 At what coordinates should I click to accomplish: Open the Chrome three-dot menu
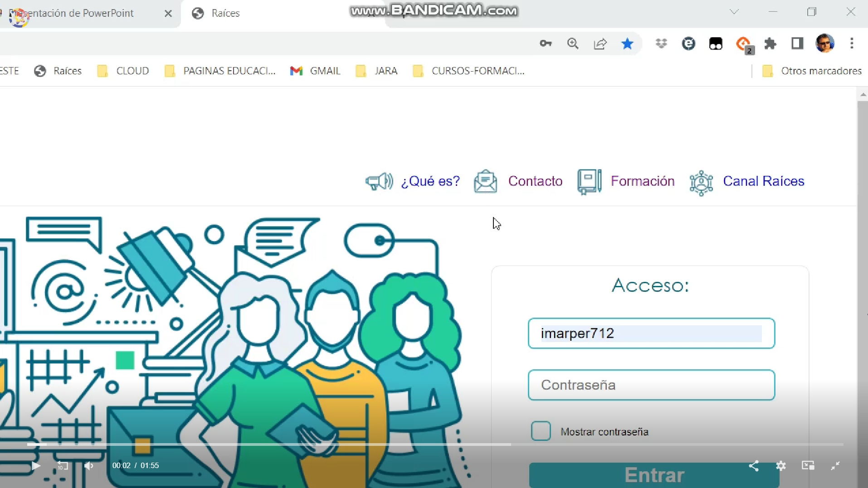tap(852, 43)
